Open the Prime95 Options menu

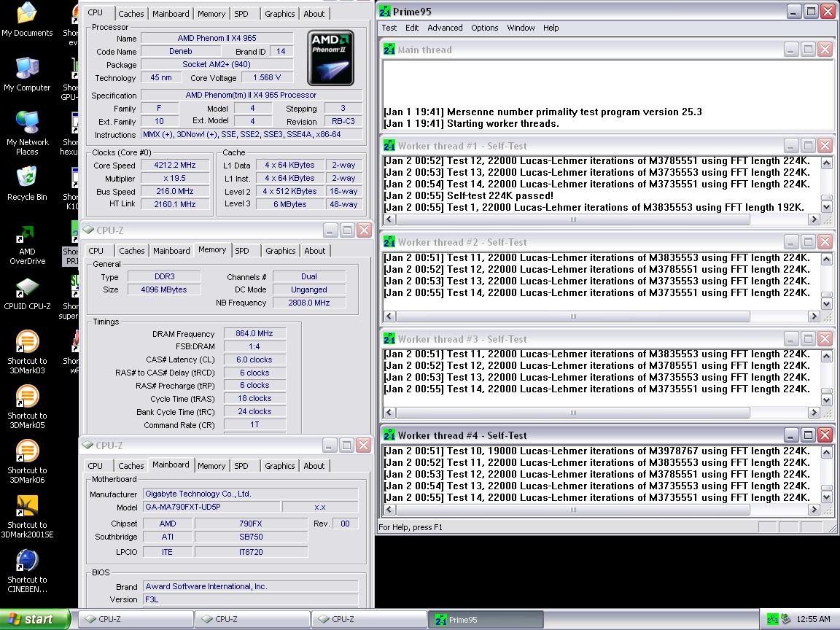[x=484, y=28]
